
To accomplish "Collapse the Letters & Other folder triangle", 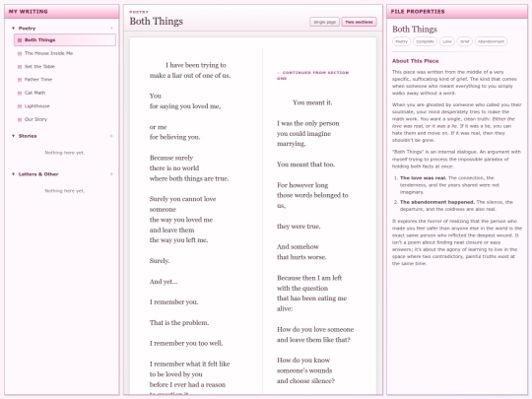I will pyautogui.click(x=13, y=174).
